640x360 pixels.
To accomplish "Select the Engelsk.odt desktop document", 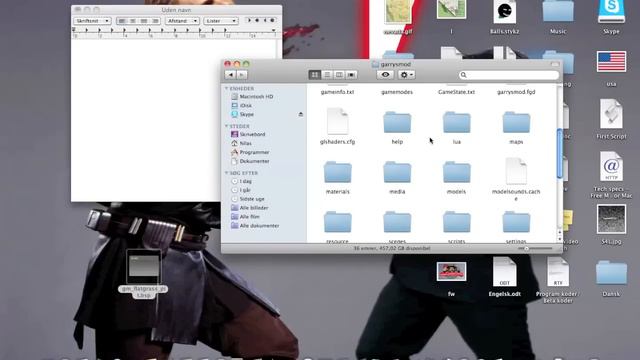I will pyautogui.click(x=504, y=272).
